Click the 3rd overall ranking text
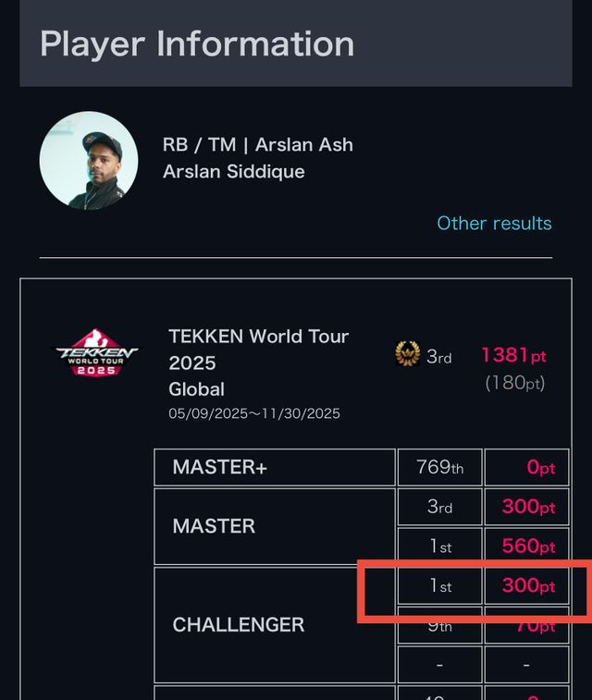This screenshot has width=592, height=700. point(438,356)
